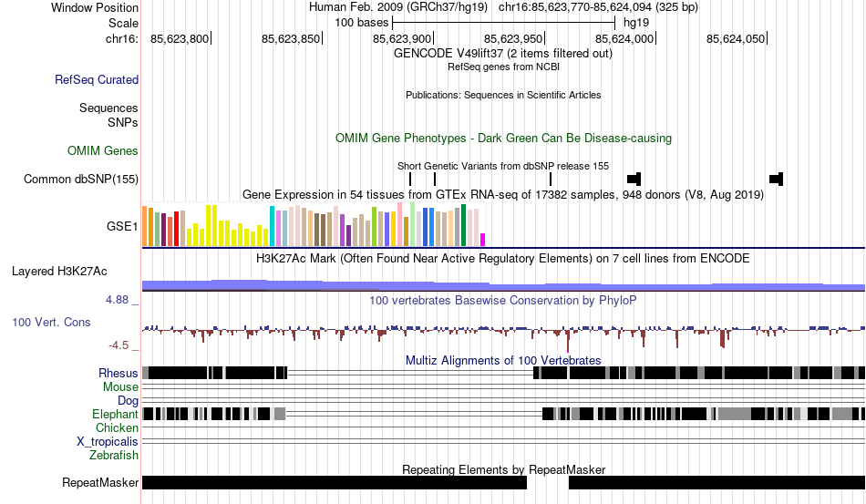Click H3K27Ac Mark track title
The width and height of the screenshot is (866, 504).
503,259
